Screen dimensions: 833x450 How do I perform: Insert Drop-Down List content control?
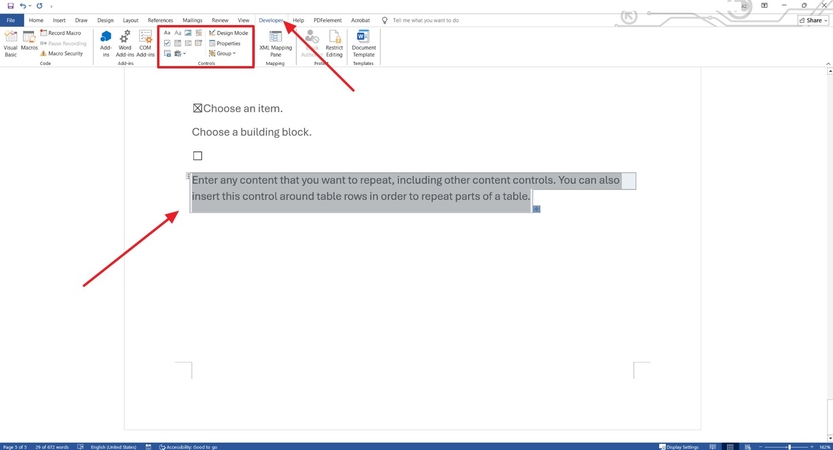pos(188,43)
